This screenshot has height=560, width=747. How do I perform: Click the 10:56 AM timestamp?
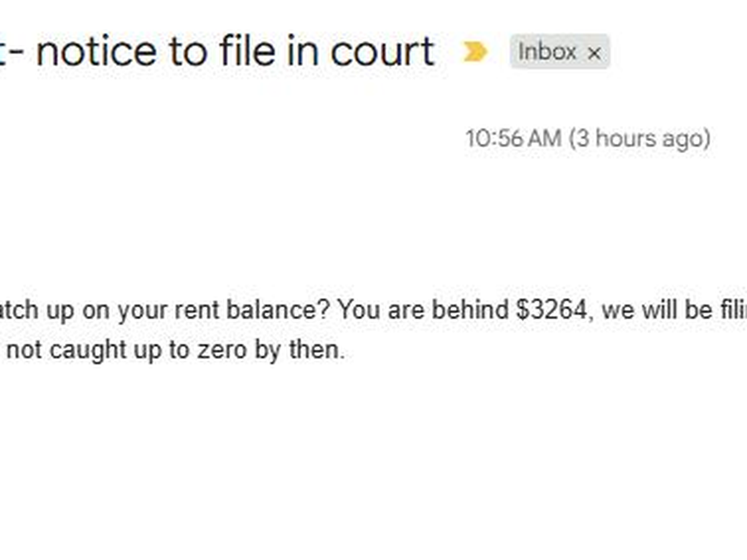point(514,138)
